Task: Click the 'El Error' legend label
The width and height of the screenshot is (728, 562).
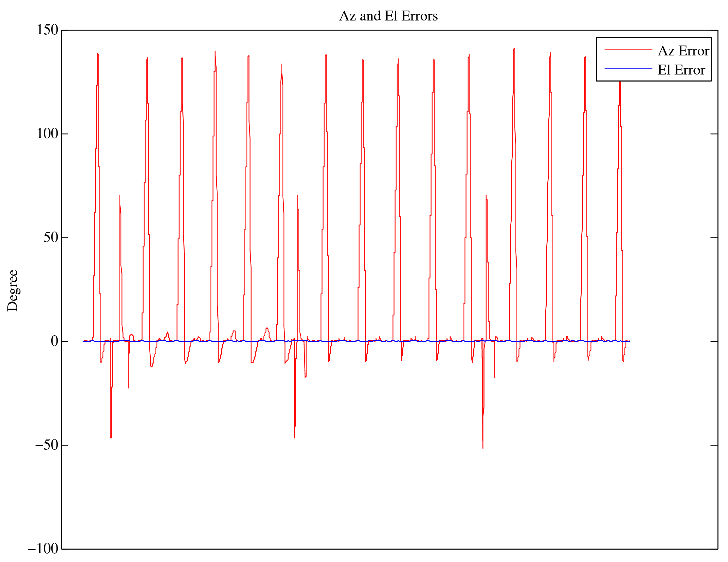Action: point(681,70)
